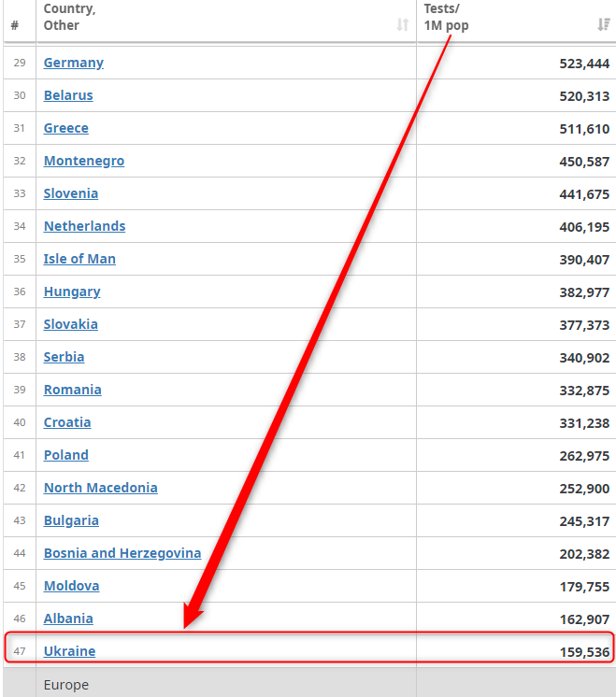Sort by Tests/1M pop sort icon

click(x=604, y=25)
